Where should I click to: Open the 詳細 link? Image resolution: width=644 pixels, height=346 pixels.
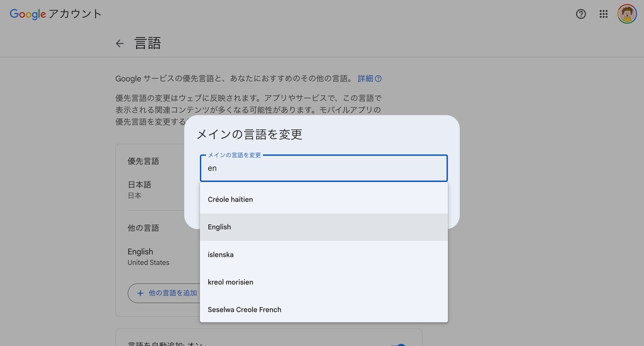pos(365,78)
